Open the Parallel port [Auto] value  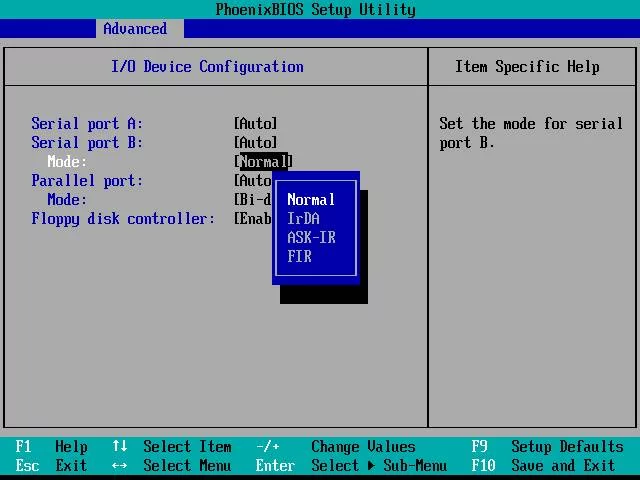click(253, 180)
